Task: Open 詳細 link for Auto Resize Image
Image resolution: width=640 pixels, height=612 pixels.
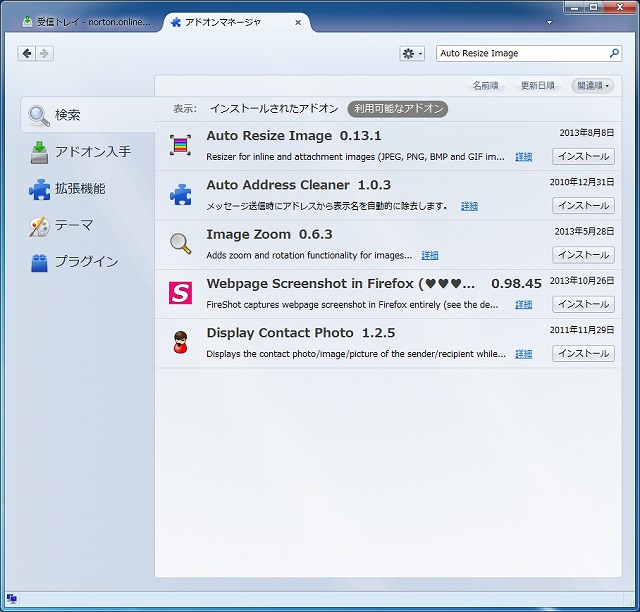Action: point(523,157)
